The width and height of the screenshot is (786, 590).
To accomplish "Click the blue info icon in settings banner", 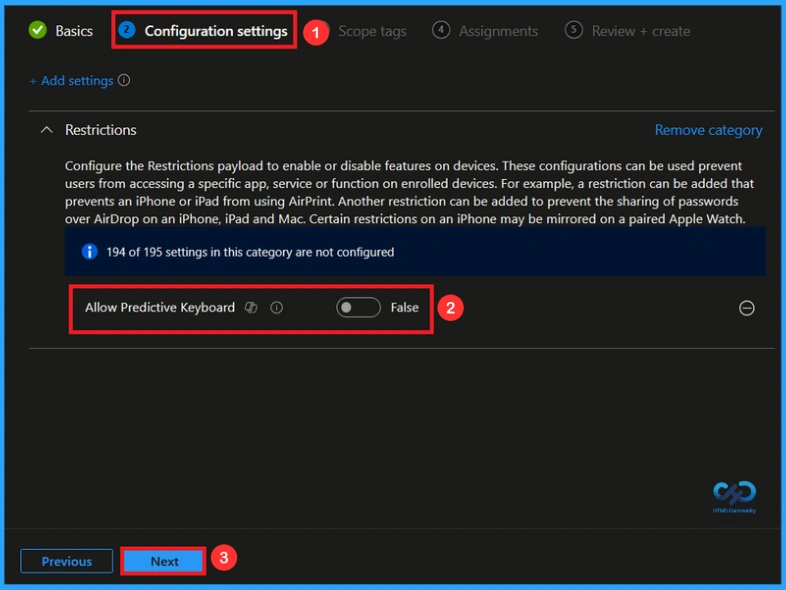I will [x=90, y=252].
